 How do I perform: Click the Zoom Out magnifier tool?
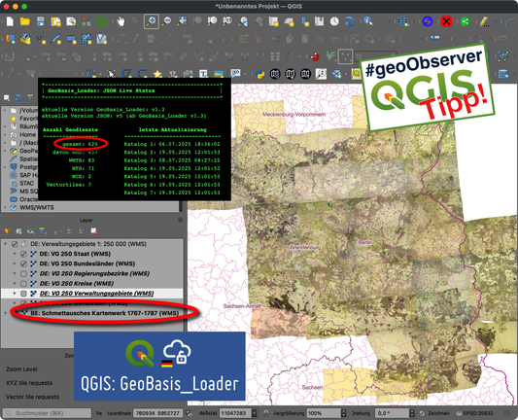[166, 21]
